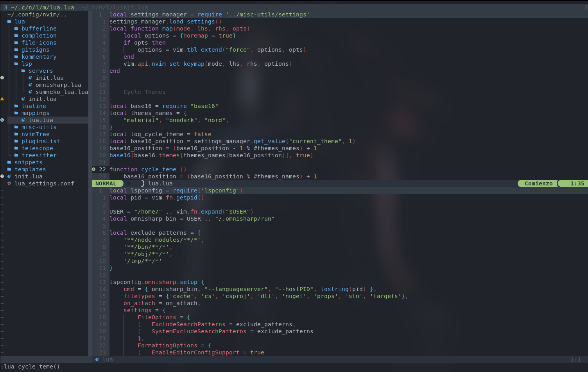Click the '**/node_modules/**/*' pattern

coord(162,240)
